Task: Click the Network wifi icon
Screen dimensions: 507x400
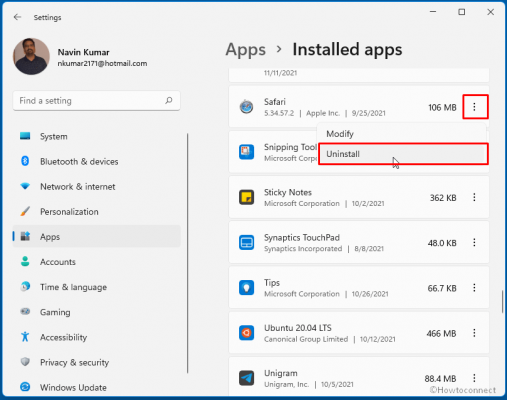Action: point(25,186)
